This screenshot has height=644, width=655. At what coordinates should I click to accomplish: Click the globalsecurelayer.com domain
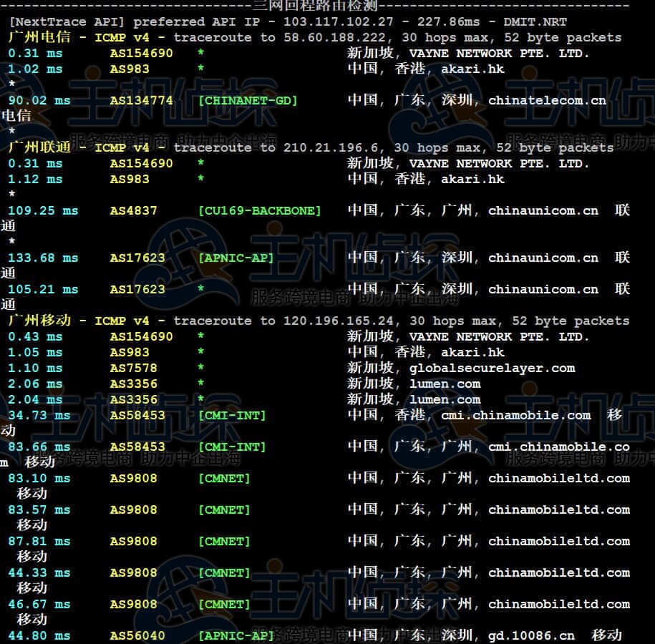coord(492,368)
